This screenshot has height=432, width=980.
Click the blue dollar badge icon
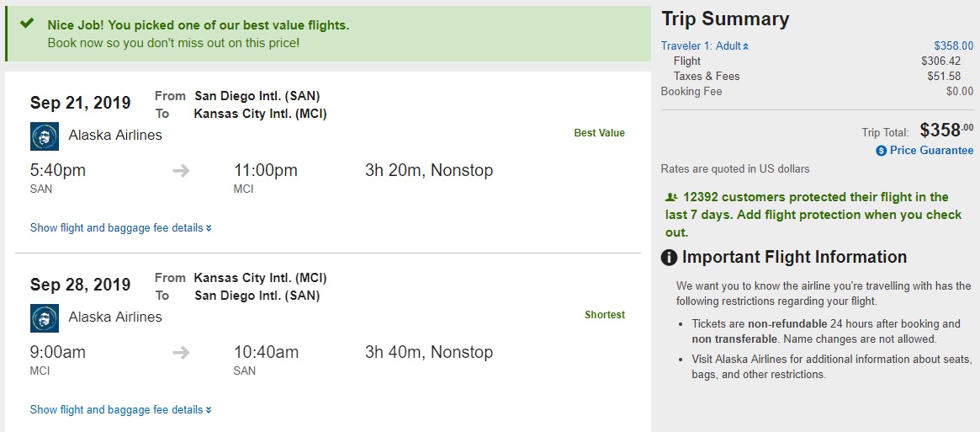(881, 151)
